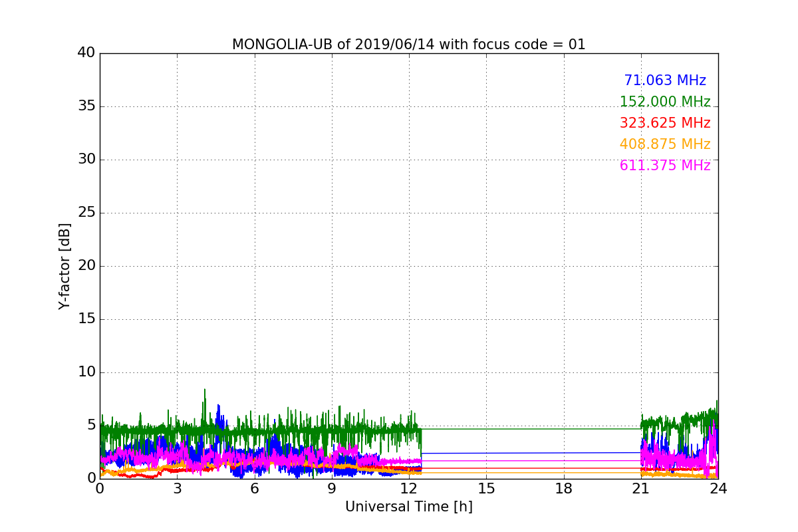Click the 6 hour tick label

point(254,488)
